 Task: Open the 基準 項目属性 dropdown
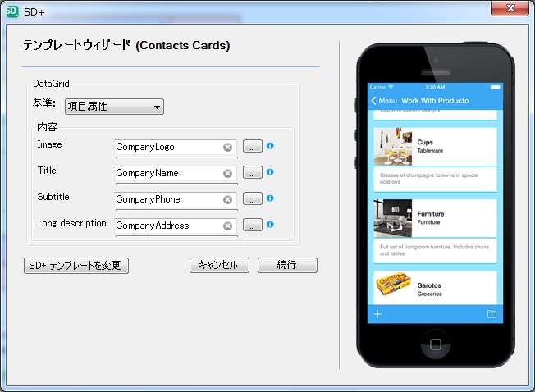point(114,107)
